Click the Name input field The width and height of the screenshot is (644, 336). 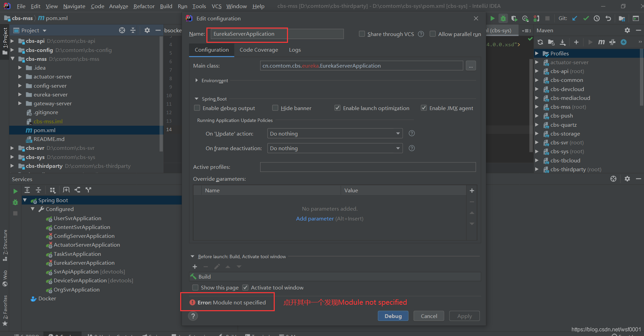tap(277, 34)
